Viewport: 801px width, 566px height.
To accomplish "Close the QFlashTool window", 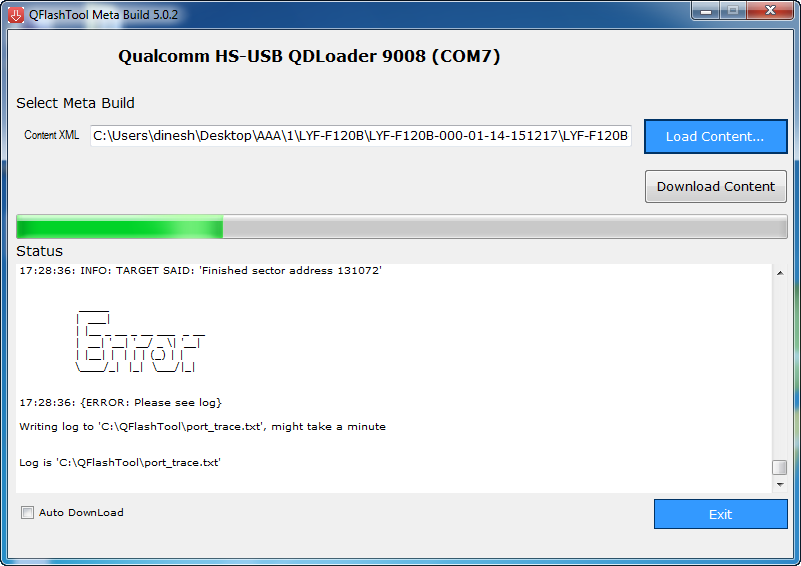I will point(770,11).
